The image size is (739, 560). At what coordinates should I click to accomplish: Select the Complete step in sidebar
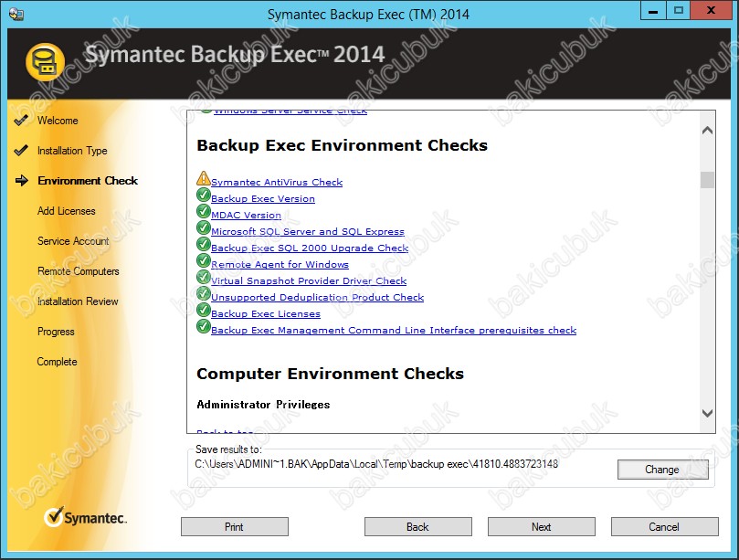(57, 362)
